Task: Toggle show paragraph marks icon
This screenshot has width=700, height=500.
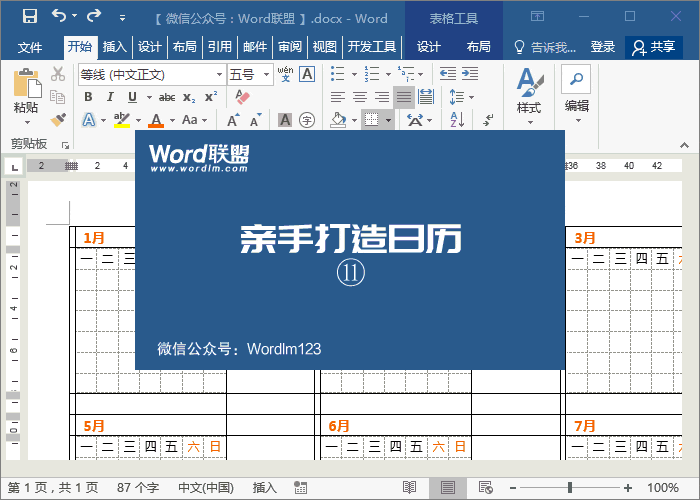Action: [x=488, y=120]
